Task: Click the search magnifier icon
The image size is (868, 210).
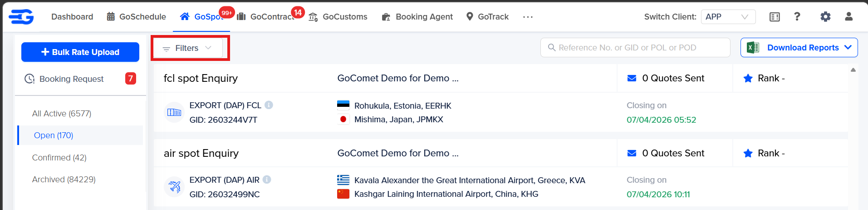Action: tap(552, 48)
